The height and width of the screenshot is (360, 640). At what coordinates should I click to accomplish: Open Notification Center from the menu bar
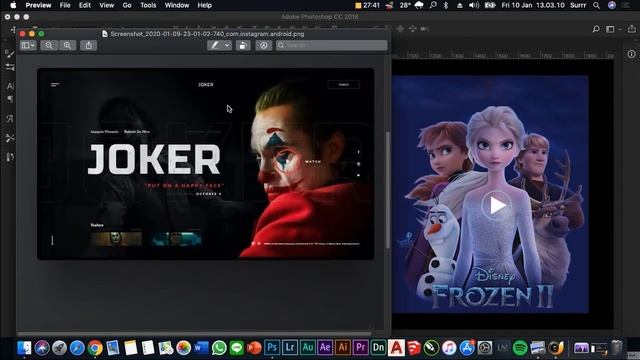(627, 5)
